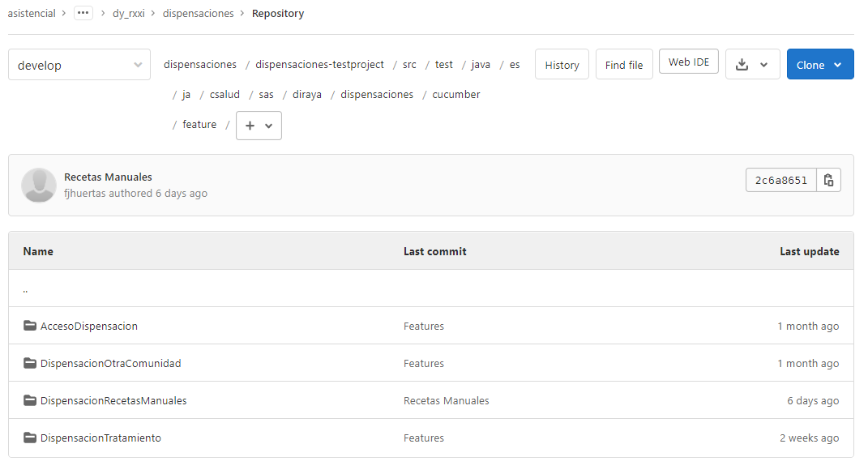Open the develop branch dropdown
This screenshot has height=474, width=868.
79,65
